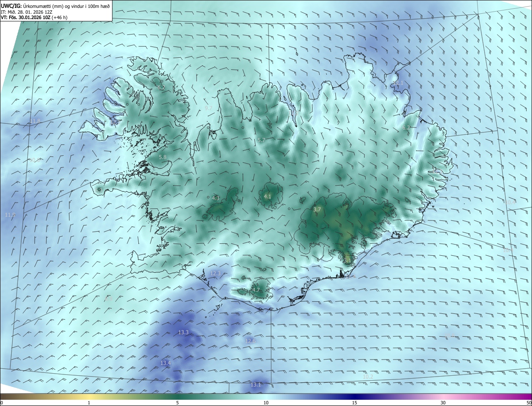Click the colorbar label '30'
The image size is (532, 406).
point(443,403)
